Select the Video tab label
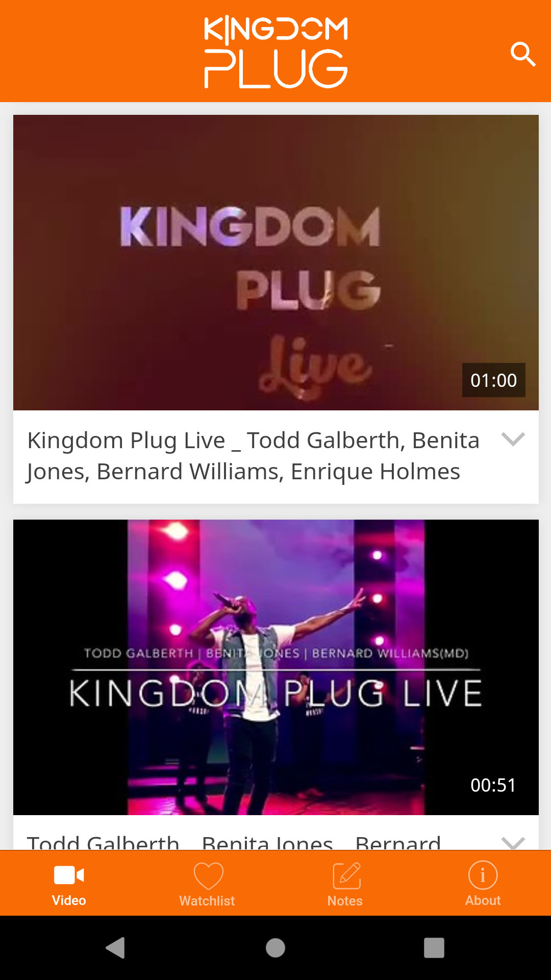 (x=69, y=900)
